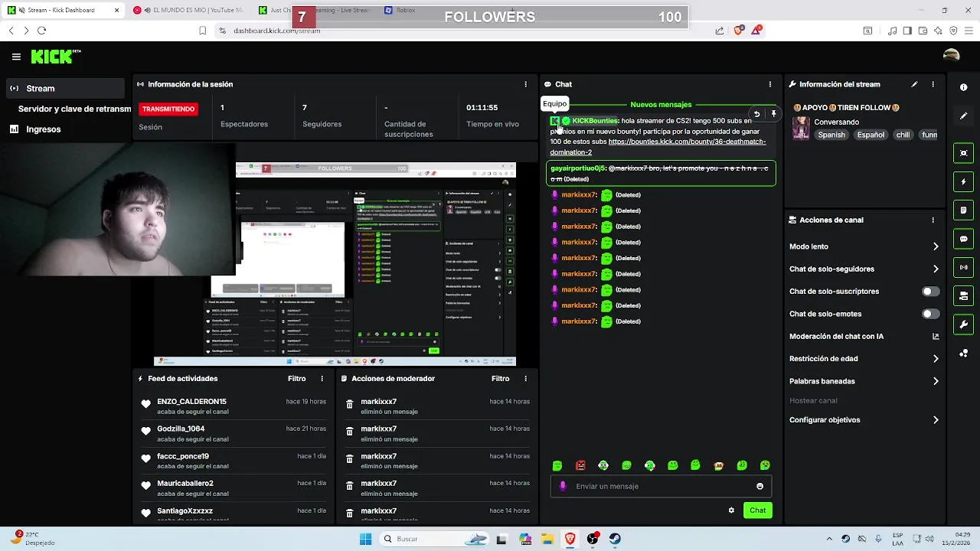Click the Windows Start button
This screenshot has width=980, height=551.
coord(365,539)
